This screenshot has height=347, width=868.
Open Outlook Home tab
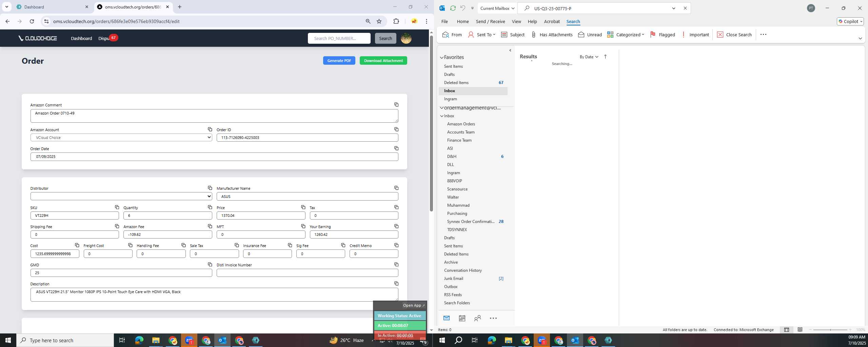pyautogui.click(x=463, y=21)
